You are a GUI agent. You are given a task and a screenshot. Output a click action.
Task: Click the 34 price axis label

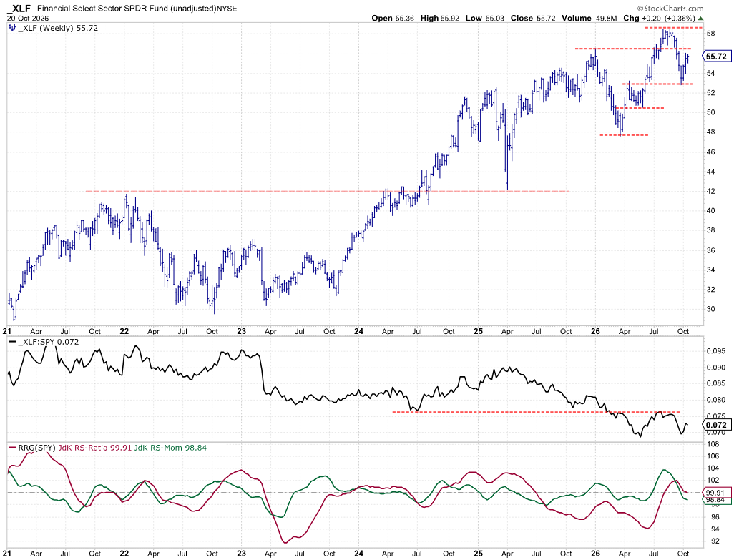(x=710, y=270)
